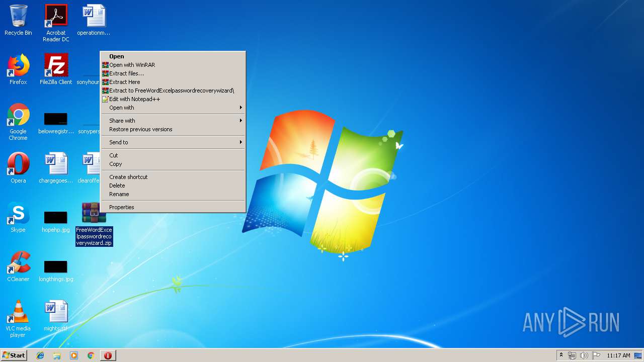Open Windows Explorer from the taskbar
644x362 pixels.
click(x=57, y=355)
